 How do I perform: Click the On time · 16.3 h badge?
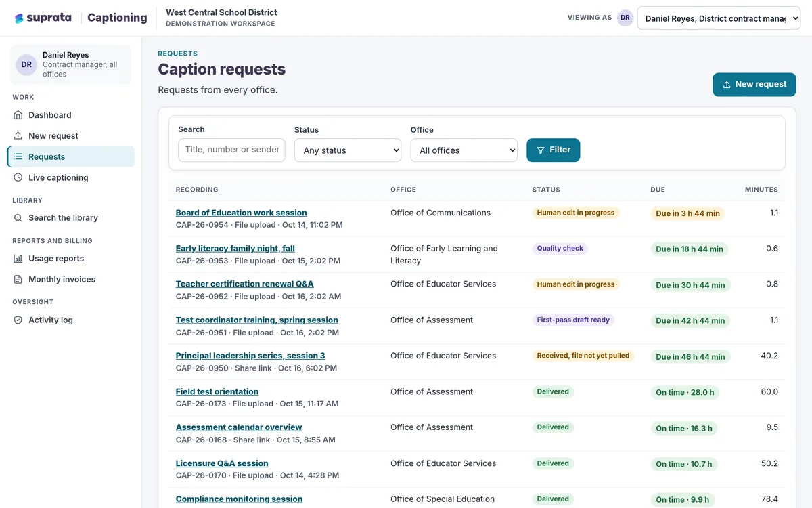[684, 429]
